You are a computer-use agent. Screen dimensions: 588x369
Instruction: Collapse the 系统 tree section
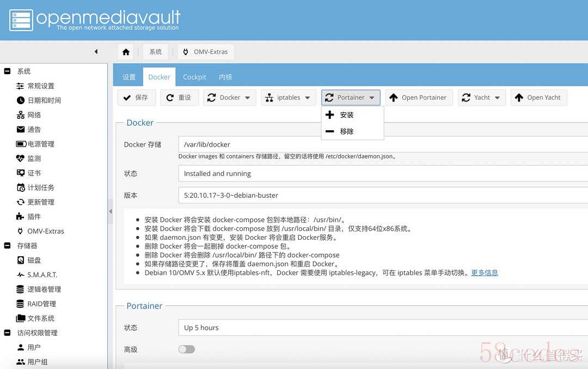click(x=7, y=71)
